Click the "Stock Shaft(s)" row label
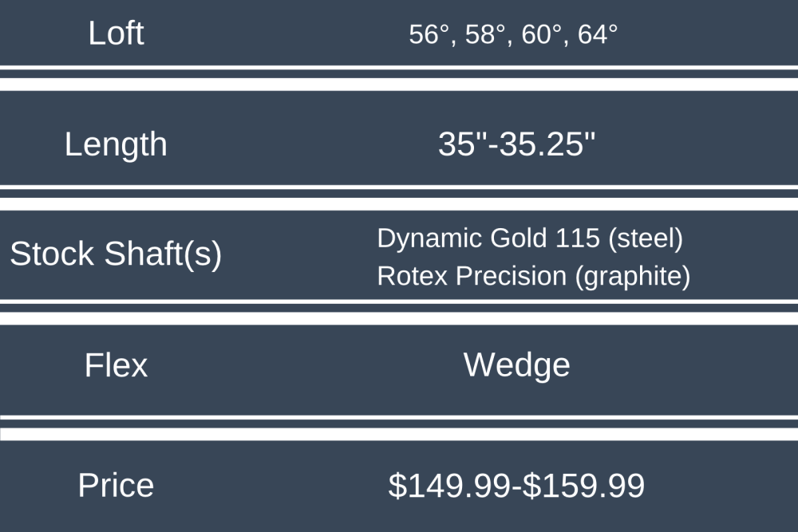The height and width of the screenshot is (532, 798). (116, 254)
